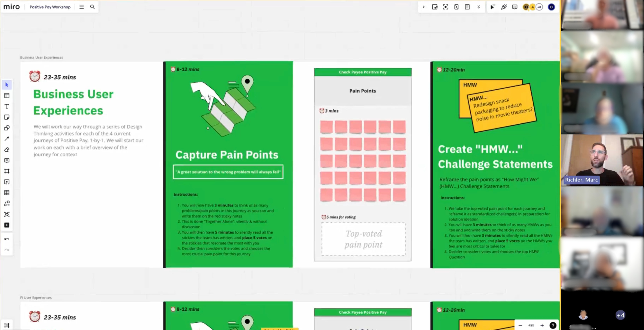This screenshot has height=330, width=644.
Task: Open the hamburger main menu
Action: point(82,7)
